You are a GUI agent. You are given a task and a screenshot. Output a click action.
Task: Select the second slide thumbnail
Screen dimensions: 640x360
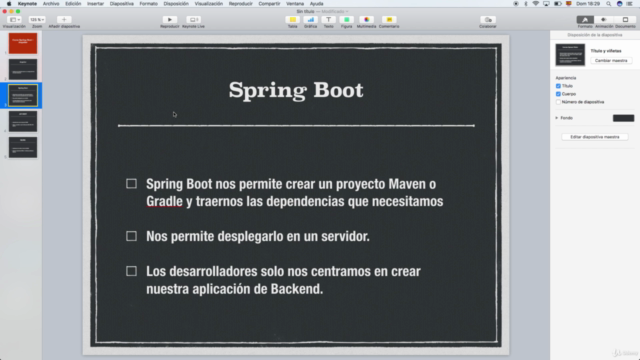[23, 69]
